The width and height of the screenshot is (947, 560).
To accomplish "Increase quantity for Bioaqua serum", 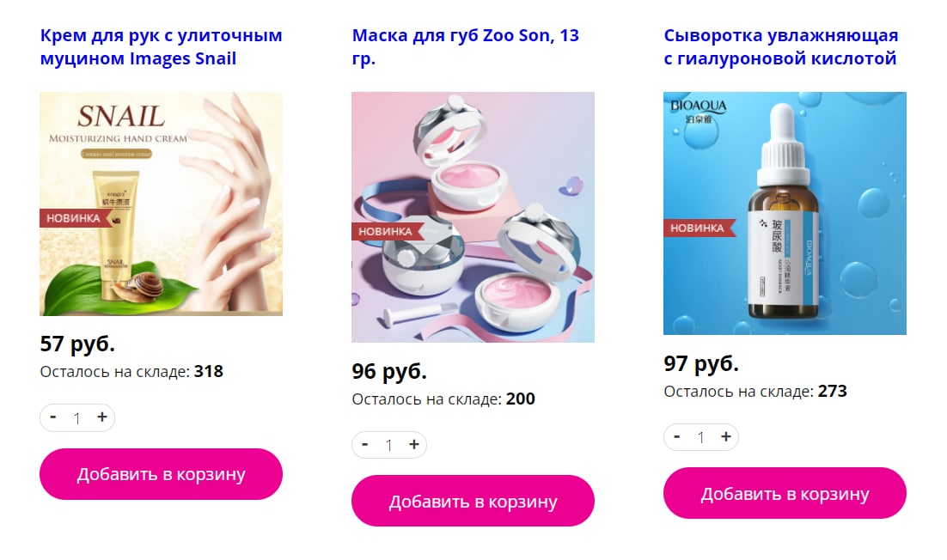I will click(x=726, y=437).
